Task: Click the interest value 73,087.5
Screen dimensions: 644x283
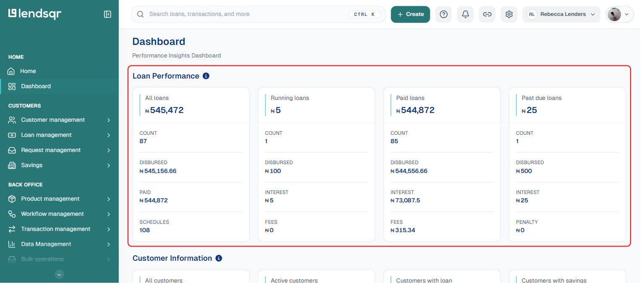Action: tap(405, 200)
